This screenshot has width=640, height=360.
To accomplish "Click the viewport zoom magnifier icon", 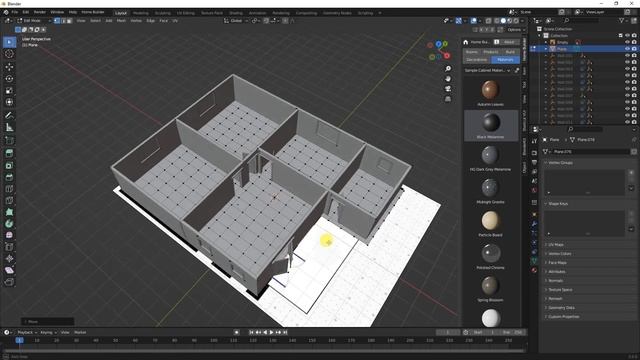I will 448,69.
